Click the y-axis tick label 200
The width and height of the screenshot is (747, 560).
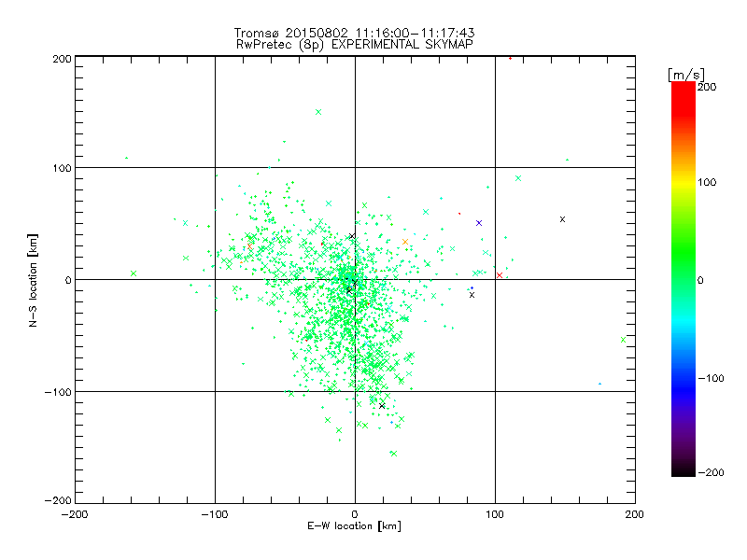pos(62,59)
